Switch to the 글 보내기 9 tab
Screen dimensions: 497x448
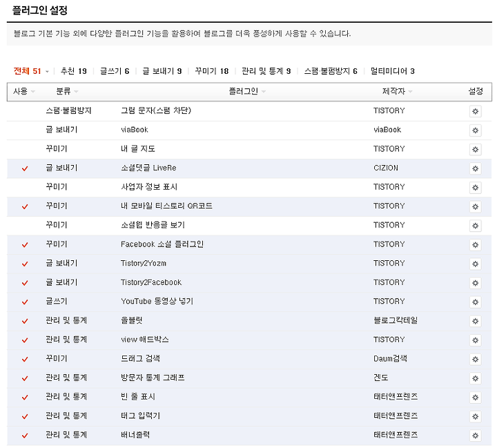162,71
